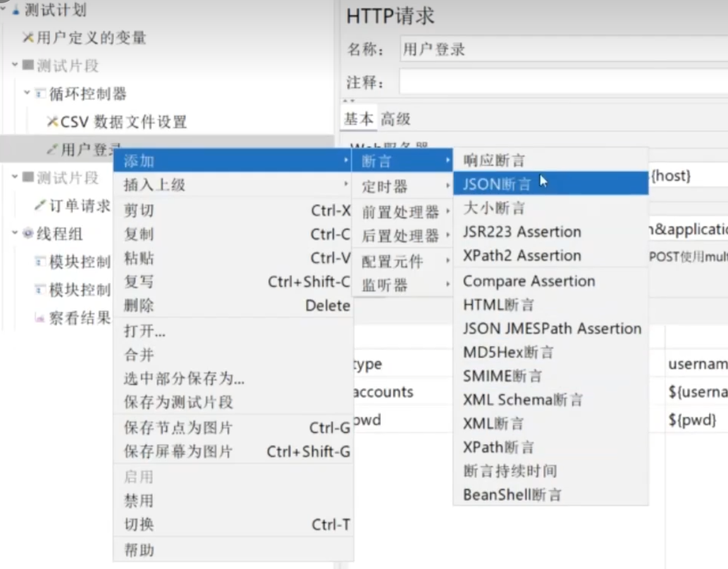The image size is (728, 569).
Task: Click the second 测试片段 square icon
Action: pyautogui.click(x=28, y=177)
